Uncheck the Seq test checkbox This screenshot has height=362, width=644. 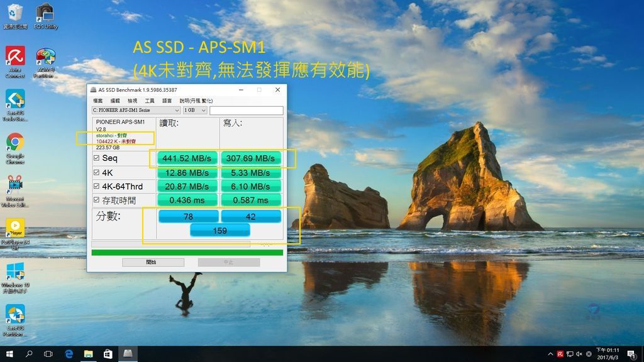[x=96, y=158]
